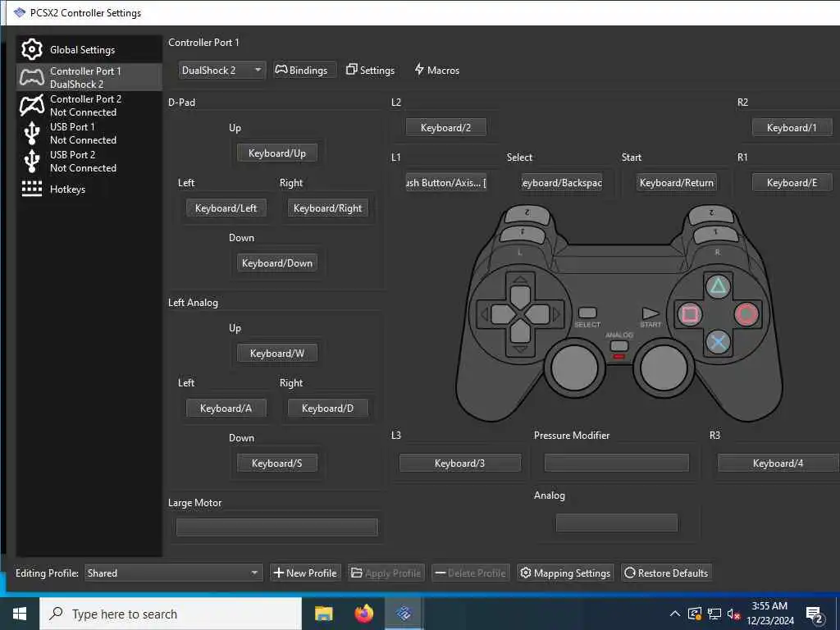Click left analog stick on controller image
Image resolution: width=840 pixels, height=630 pixels.
click(x=574, y=367)
